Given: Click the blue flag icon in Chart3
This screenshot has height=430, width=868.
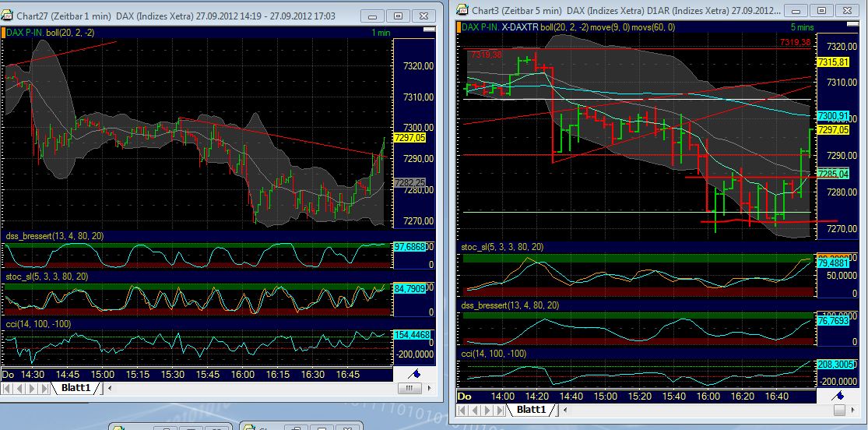Looking at the screenshot, I should tap(838, 397).
